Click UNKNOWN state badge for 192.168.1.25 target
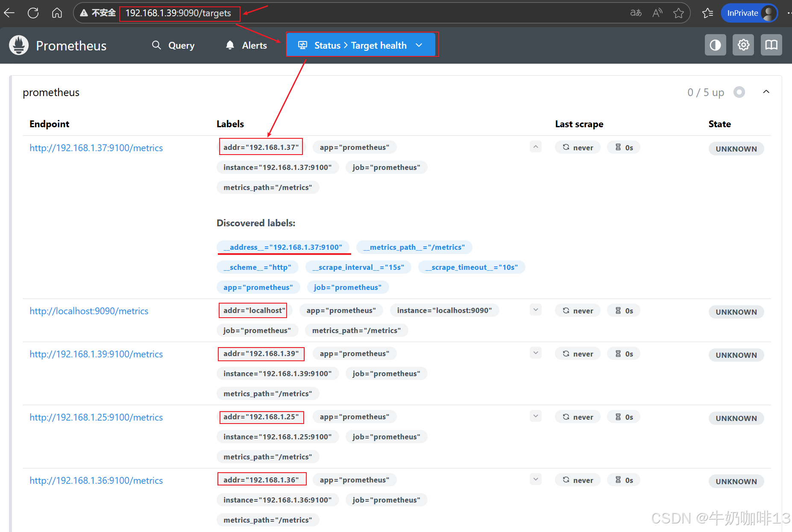 tap(736, 418)
